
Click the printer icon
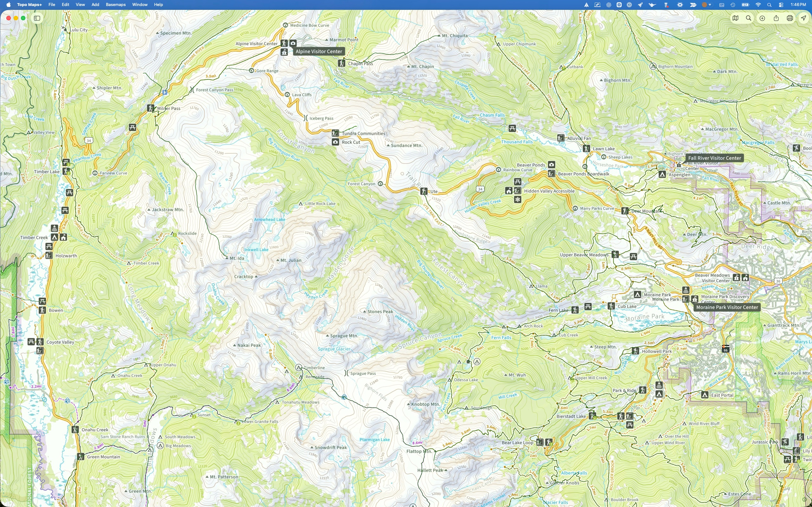pyautogui.click(x=790, y=18)
